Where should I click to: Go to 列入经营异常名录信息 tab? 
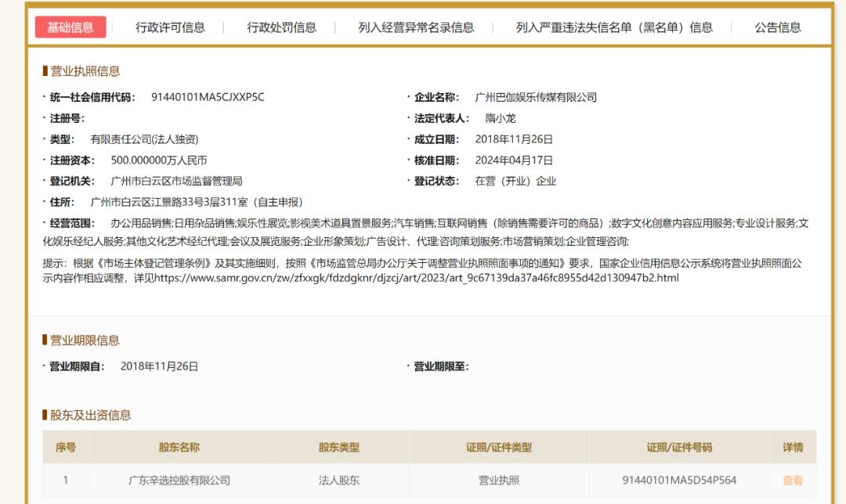tap(416, 27)
